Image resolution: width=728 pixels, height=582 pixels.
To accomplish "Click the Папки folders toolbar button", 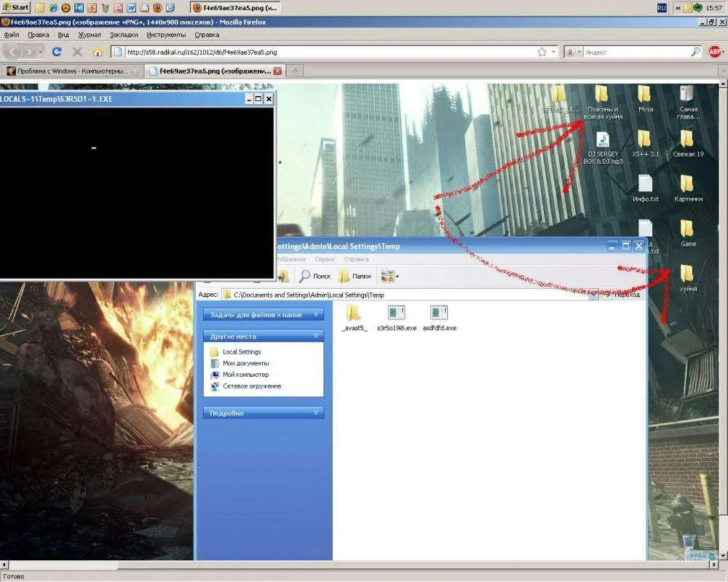I will point(355,276).
